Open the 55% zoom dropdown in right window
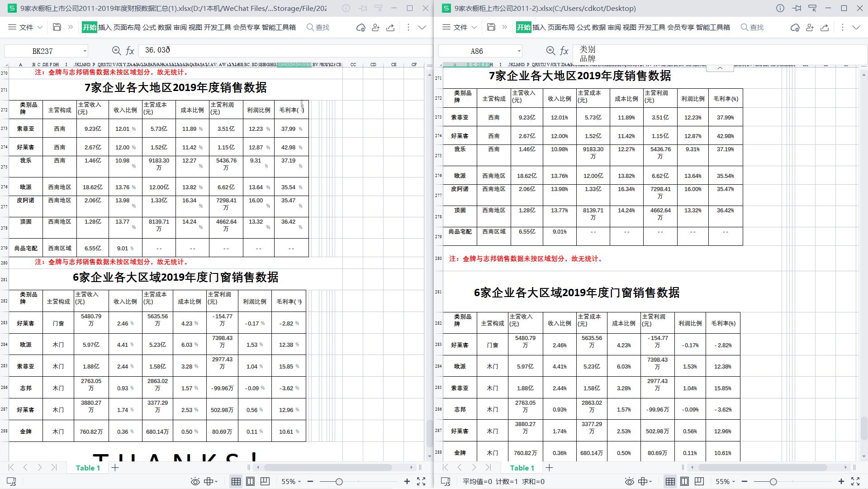868x489 pixels. point(725,481)
